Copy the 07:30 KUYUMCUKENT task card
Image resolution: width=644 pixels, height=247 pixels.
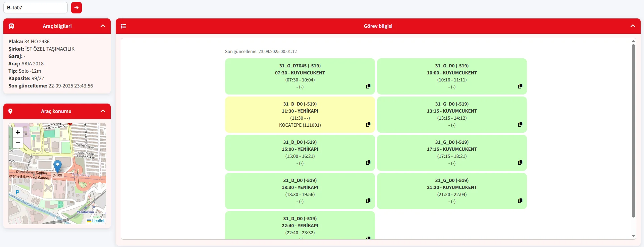click(x=368, y=86)
